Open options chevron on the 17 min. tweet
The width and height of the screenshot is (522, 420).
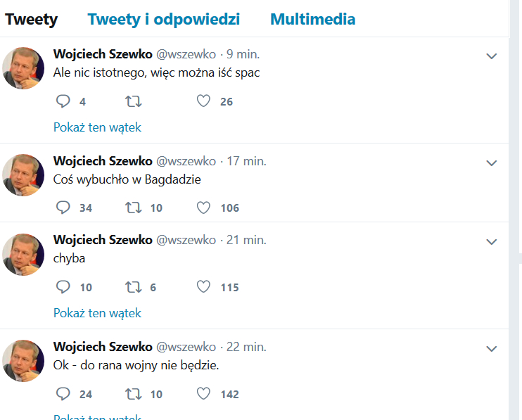click(x=492, y=163)
